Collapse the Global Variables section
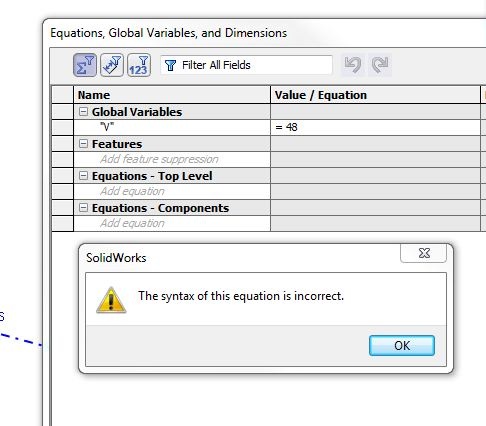 (83, 111)
